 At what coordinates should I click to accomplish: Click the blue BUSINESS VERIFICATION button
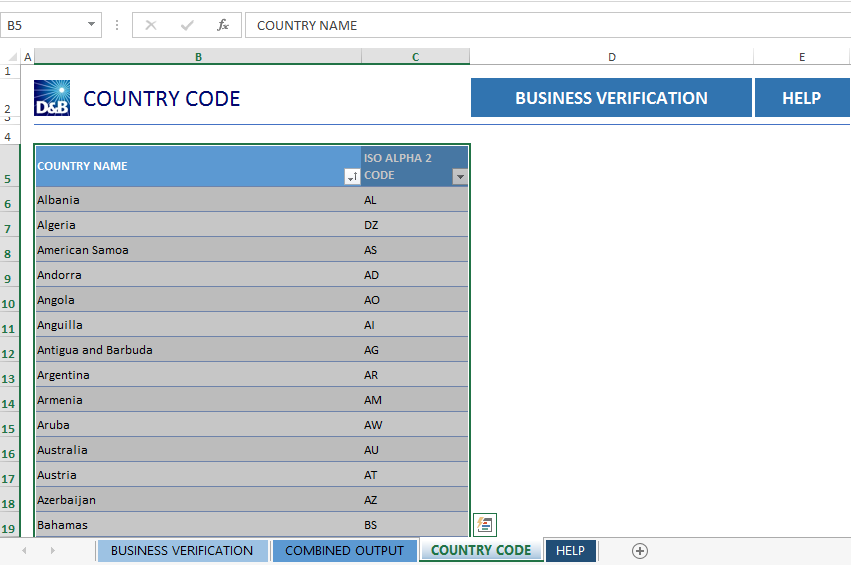[611, 98]
